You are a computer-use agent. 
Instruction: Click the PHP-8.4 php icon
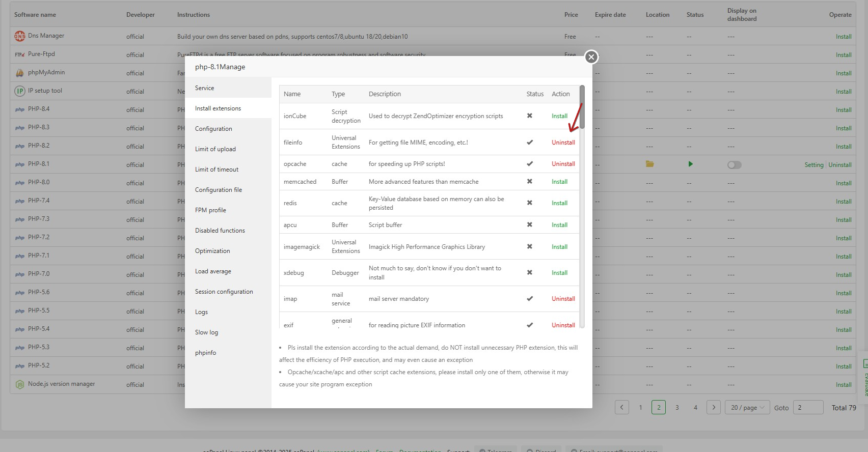tap(19, 109)
